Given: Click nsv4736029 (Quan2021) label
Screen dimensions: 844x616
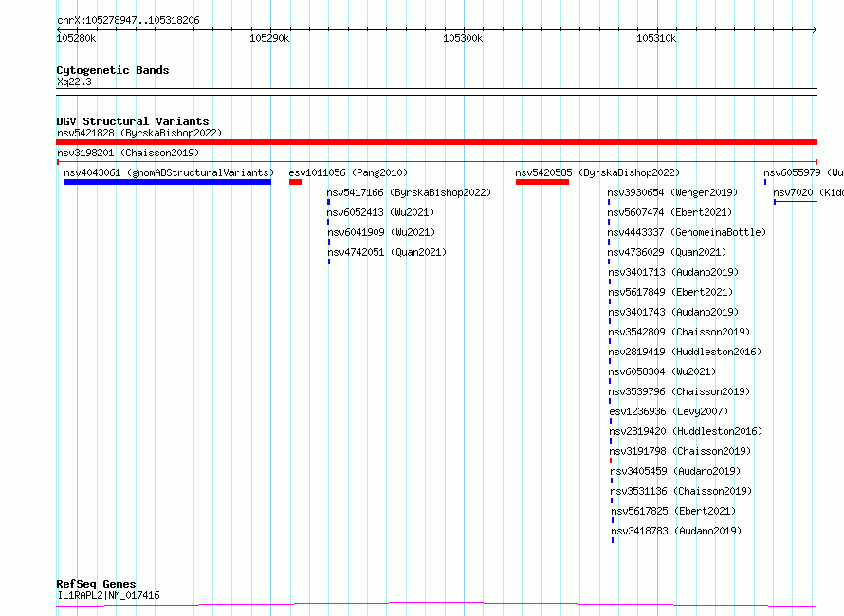Looking at the screenshot, I should pyautogui.click(x=667, y=252).
